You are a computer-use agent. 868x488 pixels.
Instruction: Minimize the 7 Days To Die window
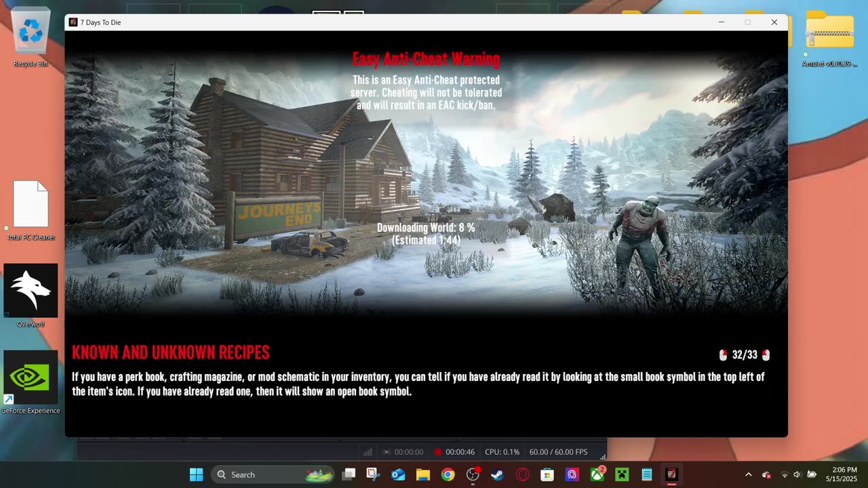721,22
